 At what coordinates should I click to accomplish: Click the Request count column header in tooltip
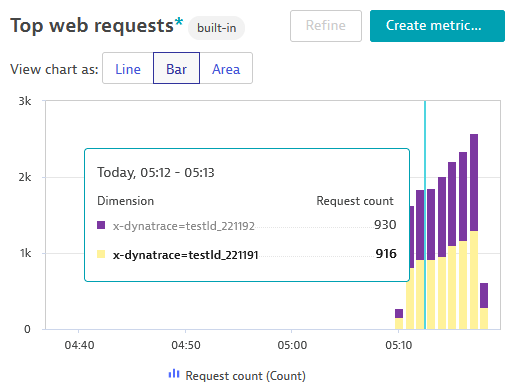pos(355,201)
